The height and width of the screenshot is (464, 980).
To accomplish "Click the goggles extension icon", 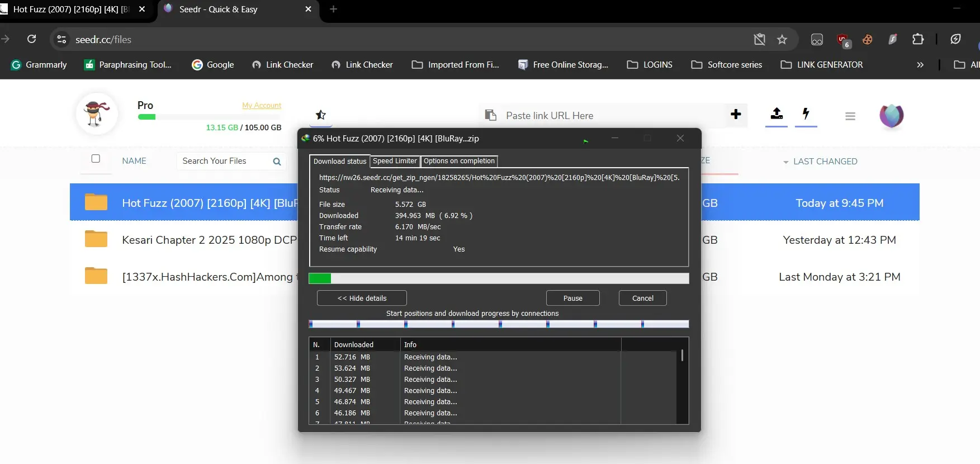I will pyautogui.click(x=817, y=39).
